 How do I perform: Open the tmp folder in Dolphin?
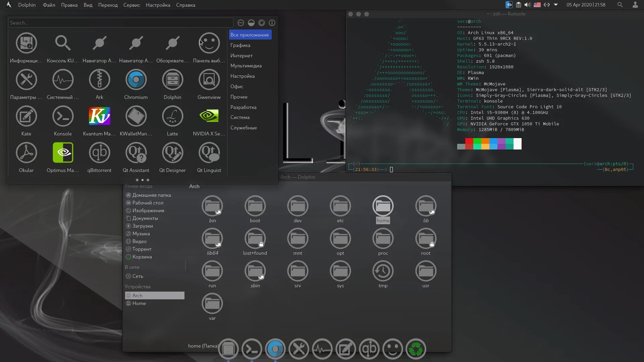coord(383,271)
